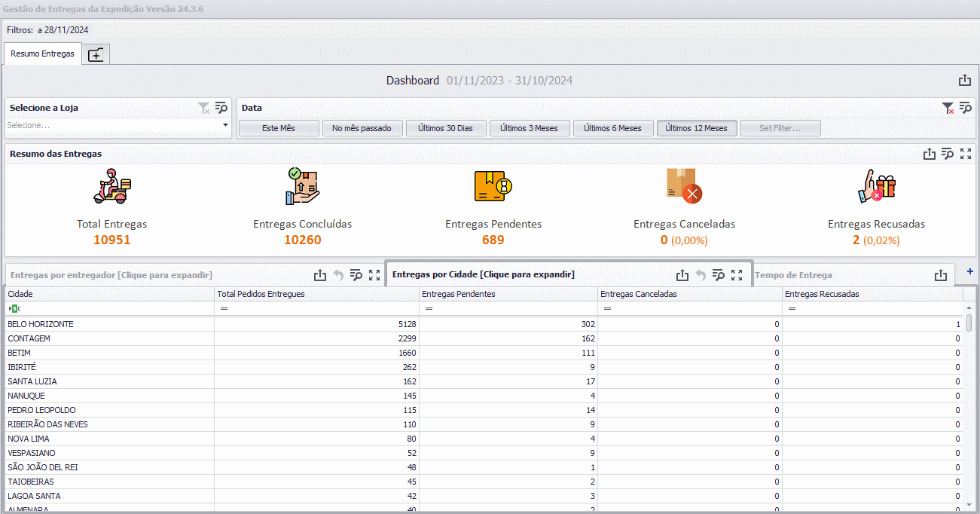Clear the Data panel filter icon
Image resolution: width=980 pixels, height=514 pixels.
coord(948,109)
